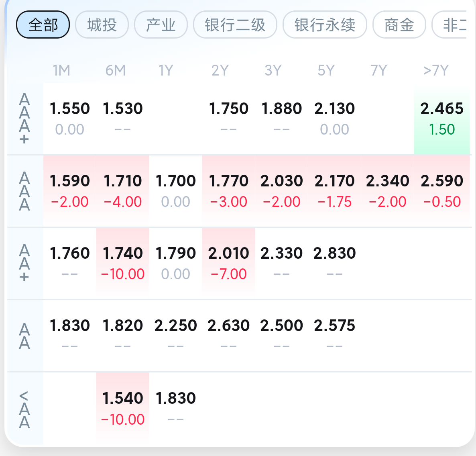
Task: Select the AAA+ rating row label
Action: pos(24,119)
